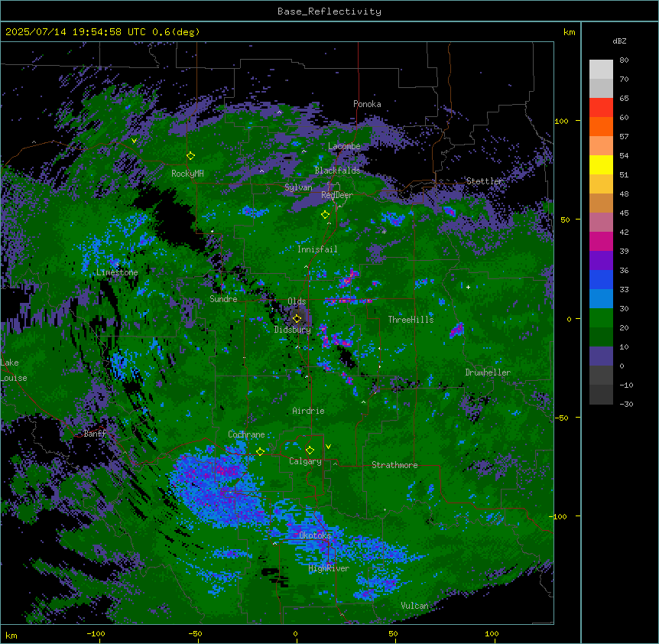Select the magenta 39-42 dBZ legend swatch
The image size is (659, 644).
[x=601, y=241]
